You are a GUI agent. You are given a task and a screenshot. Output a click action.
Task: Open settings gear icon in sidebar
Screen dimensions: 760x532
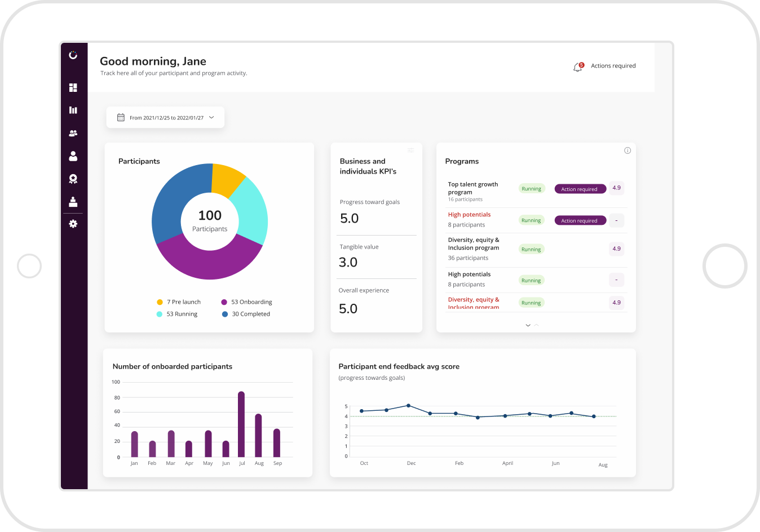click(x=73, y=224)
